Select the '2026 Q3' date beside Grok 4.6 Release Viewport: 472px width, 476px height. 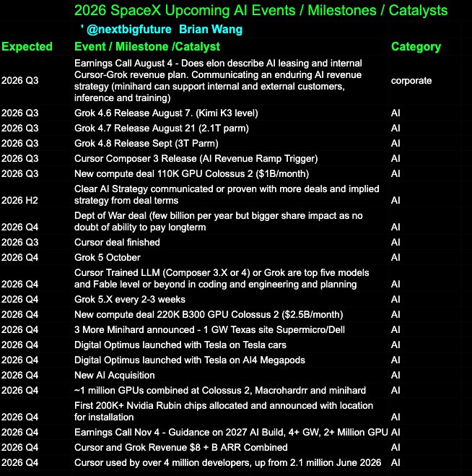coord(20,113)
